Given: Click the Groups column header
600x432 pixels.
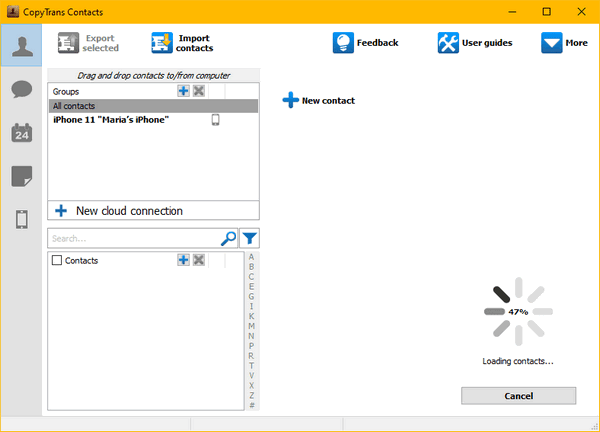Looking at the screenshot, I should 66,92.
